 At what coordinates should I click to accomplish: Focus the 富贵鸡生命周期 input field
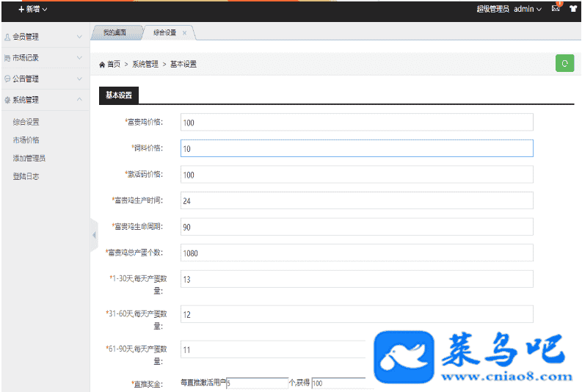point(357,227)
